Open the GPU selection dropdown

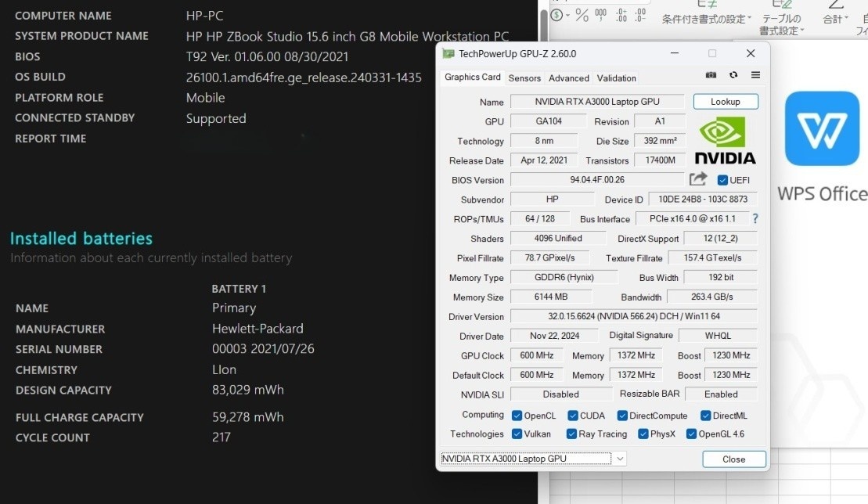point(620,459)
